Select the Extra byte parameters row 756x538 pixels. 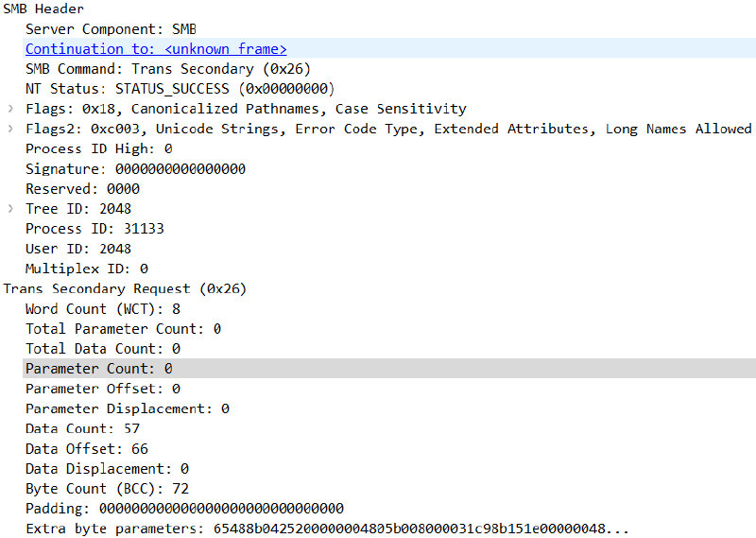tap(326, 529)
